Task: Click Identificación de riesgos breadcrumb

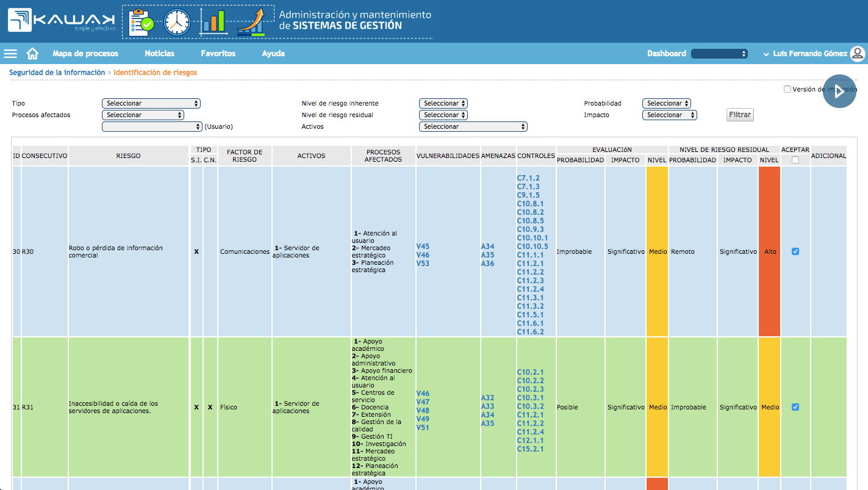Action: pyautogui.click(x=155, y=73)
